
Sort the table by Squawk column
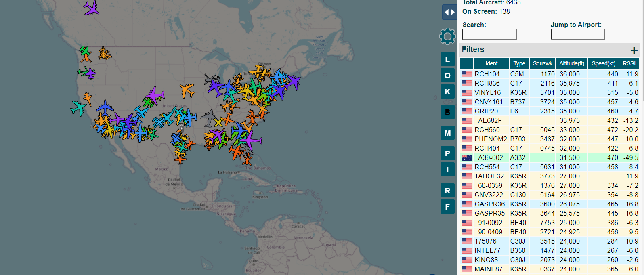click(542, 63)
